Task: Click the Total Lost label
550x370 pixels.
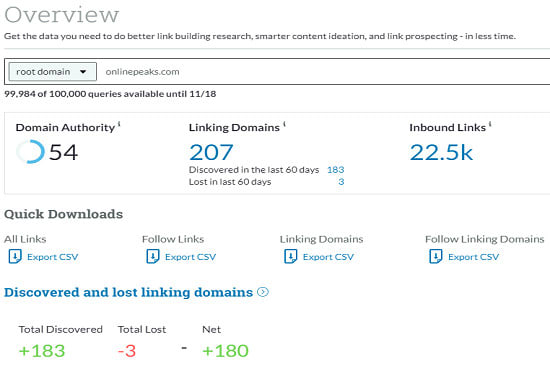Action: coord(142,329)
